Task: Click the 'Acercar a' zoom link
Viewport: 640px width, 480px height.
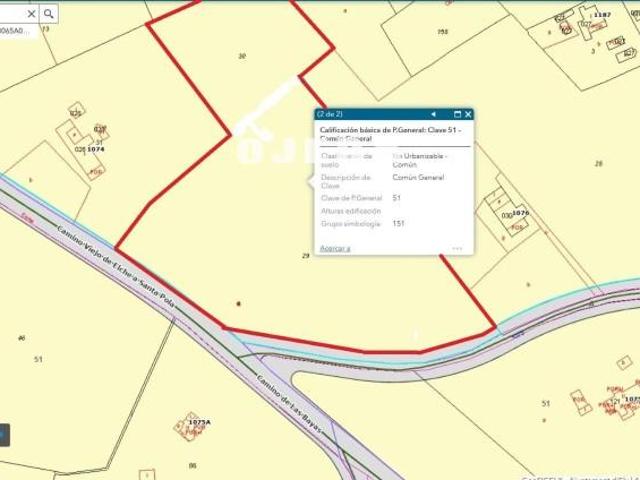Action: 335,248
